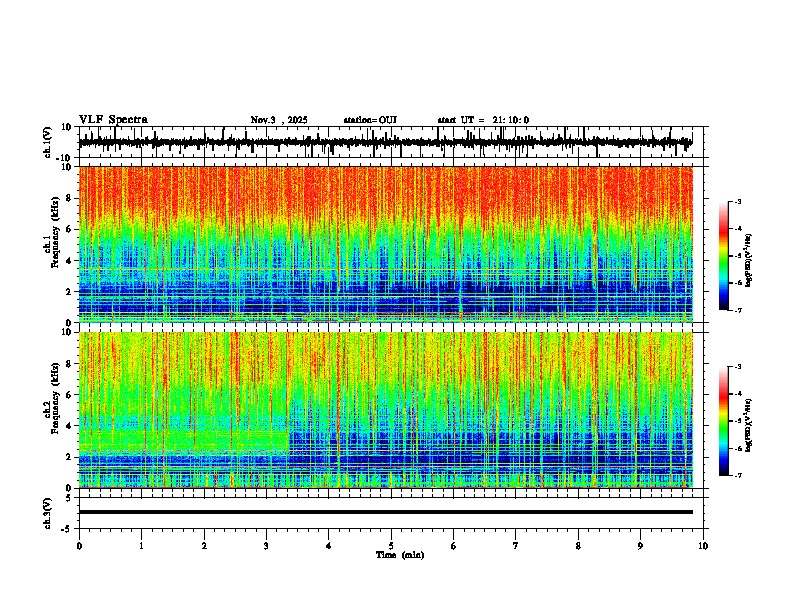Click time axis tick label "9"
This screenshot has width=792, height=612.
click(x=640, y=546)
